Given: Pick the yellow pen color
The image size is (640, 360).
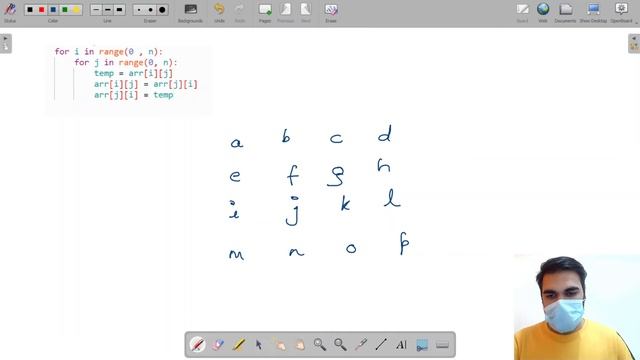Looking at the screenshot, I should coord(76,9).
